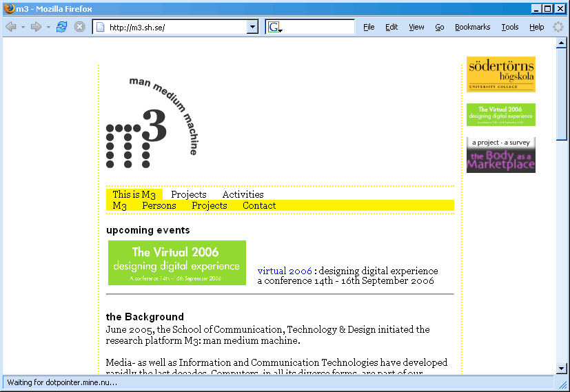
Task: Open the Södertörns högskola banner
Action: tap(500, 74)
